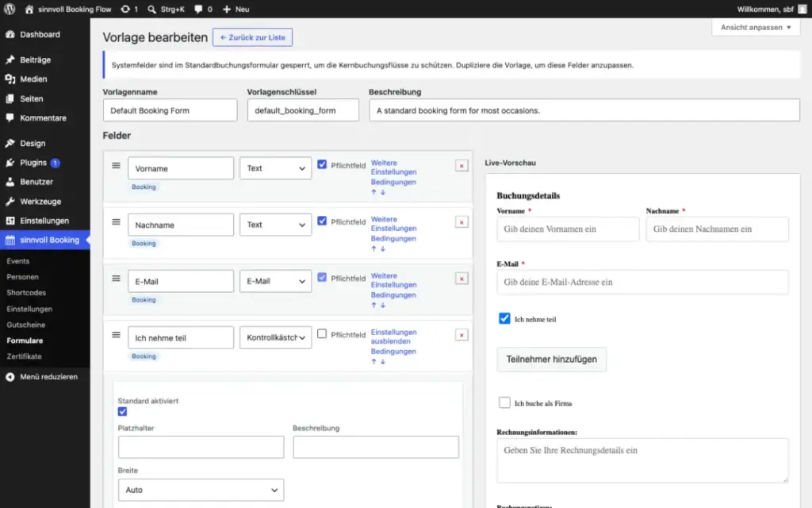Click the plus Neu icon

click(x=226, y=10)
